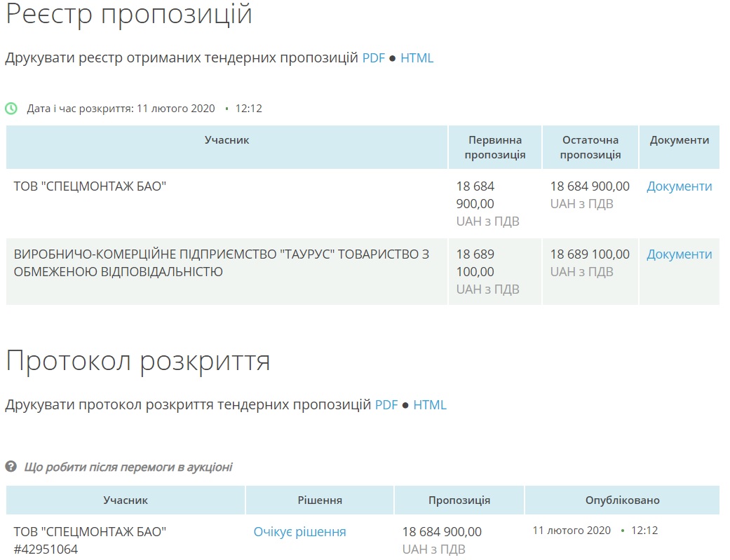Viewport: 730px width, 560px height.
Task: Click proposal 18 684 900,00 in protocol table
Action: [x=442, y=531]
